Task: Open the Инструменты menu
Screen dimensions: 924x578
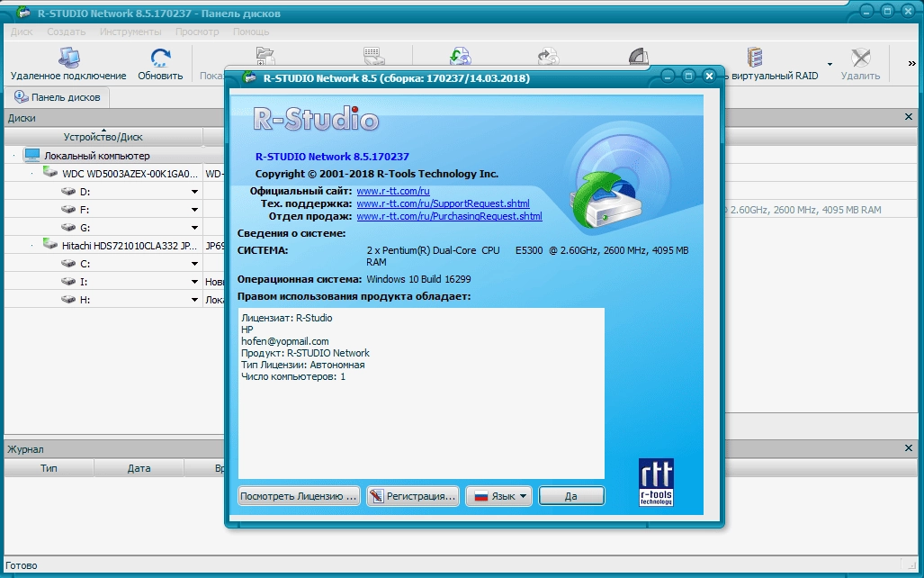Action: (130, 32)
